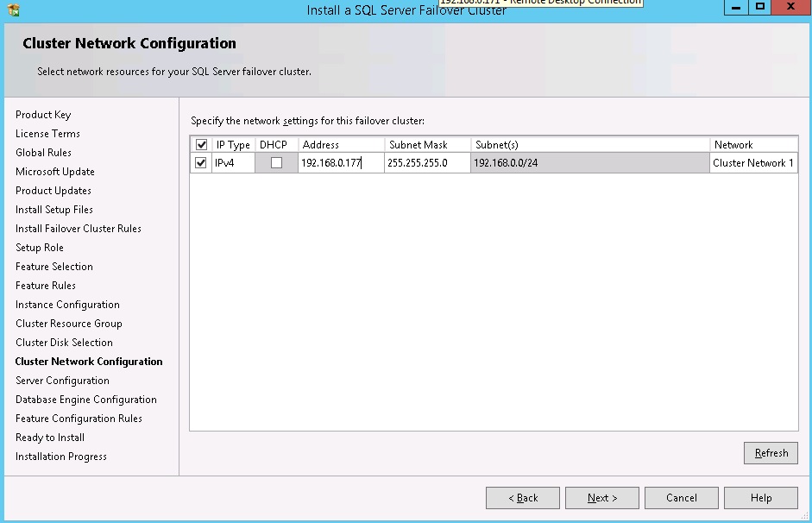Viewport: 812px width, 523px height.
Task: Close the setup window
Action: click(x=790, y=7)
